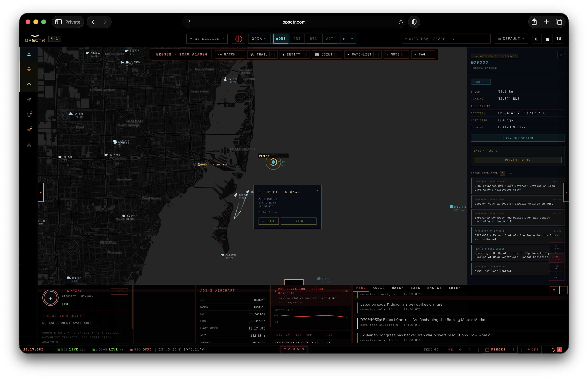This screenshot has height=379, width=588.
Task: Toggle the OBS phase button
Action: tap(281, 39)
